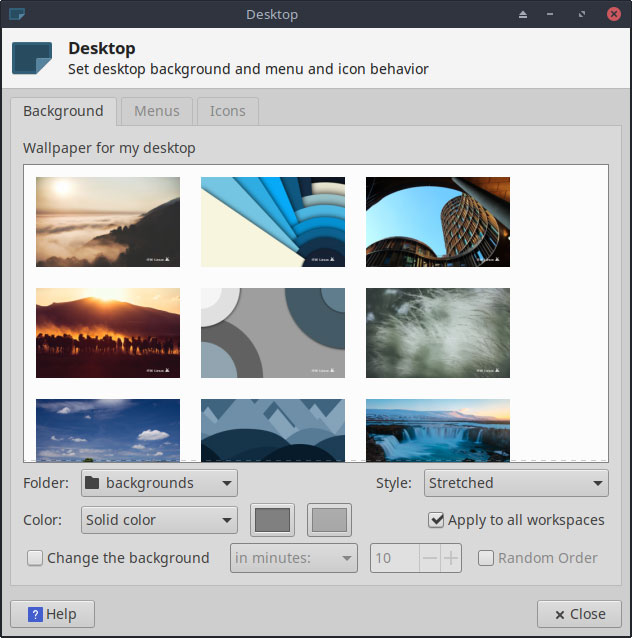This screenshot has height=638, width=632.
Task: Select the blue sky clouds wallpaper
Action: click(x=108, y=430)
